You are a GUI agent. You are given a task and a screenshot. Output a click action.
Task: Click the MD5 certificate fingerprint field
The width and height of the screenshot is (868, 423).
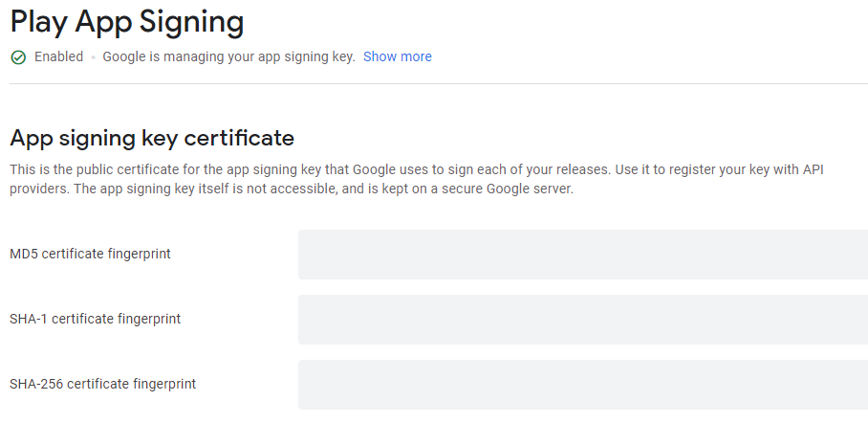[x=582, y=255]
